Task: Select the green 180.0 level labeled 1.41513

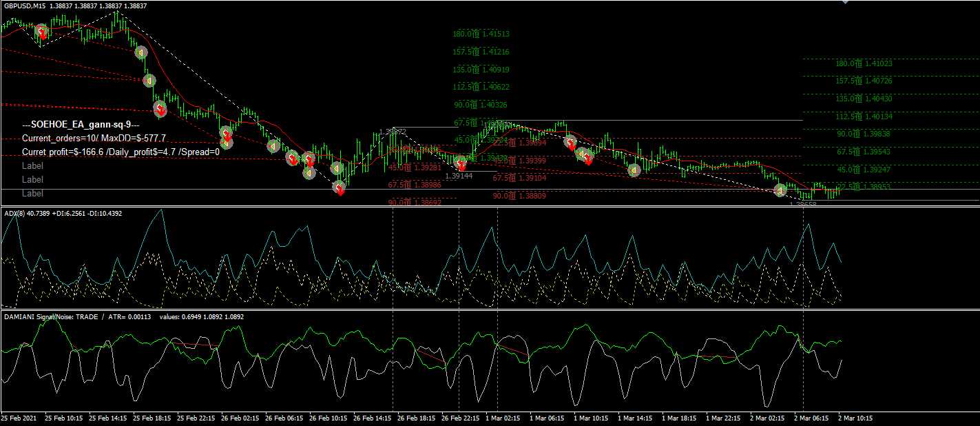Action: click(x=481, y=34)
